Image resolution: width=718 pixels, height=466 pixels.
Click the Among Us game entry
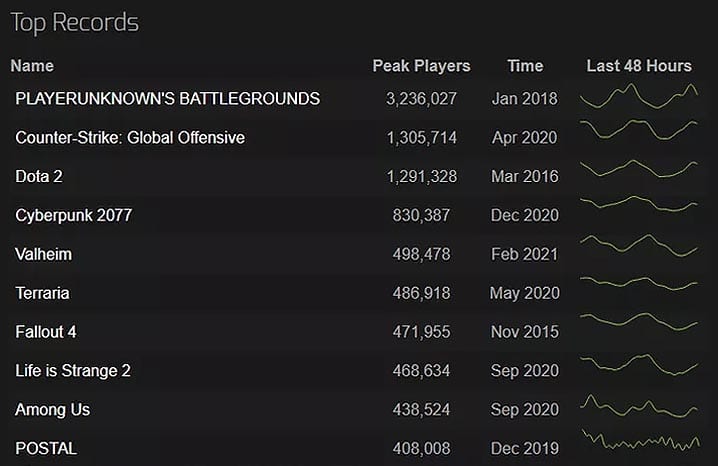[52, 409]
